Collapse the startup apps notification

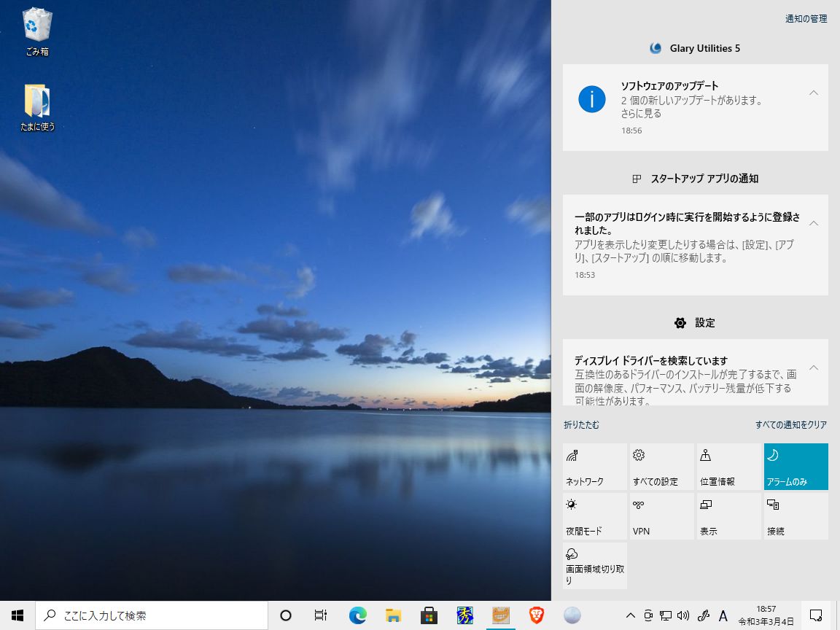click(813, 224)
